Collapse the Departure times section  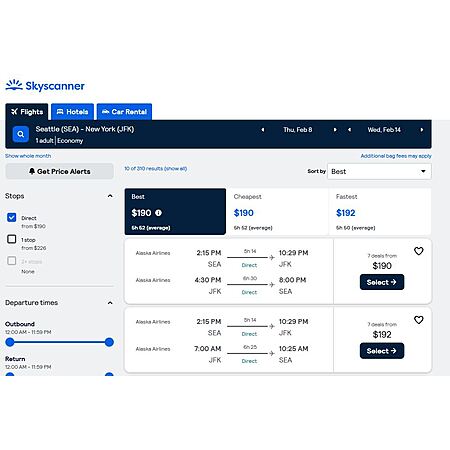110,303
